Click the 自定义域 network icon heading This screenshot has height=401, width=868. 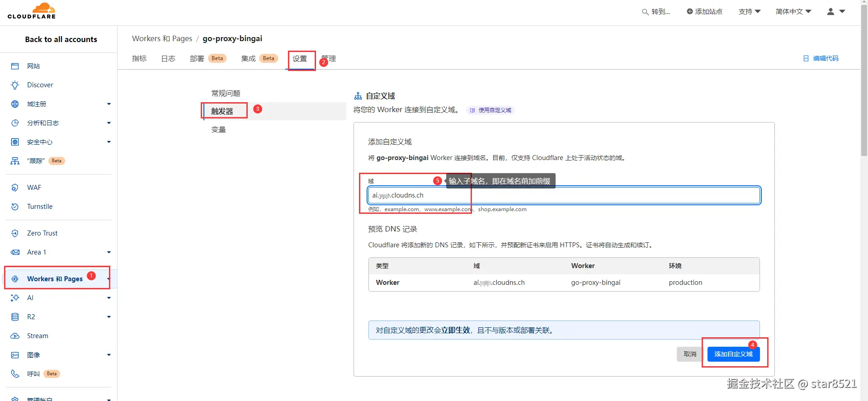point(358,96)
